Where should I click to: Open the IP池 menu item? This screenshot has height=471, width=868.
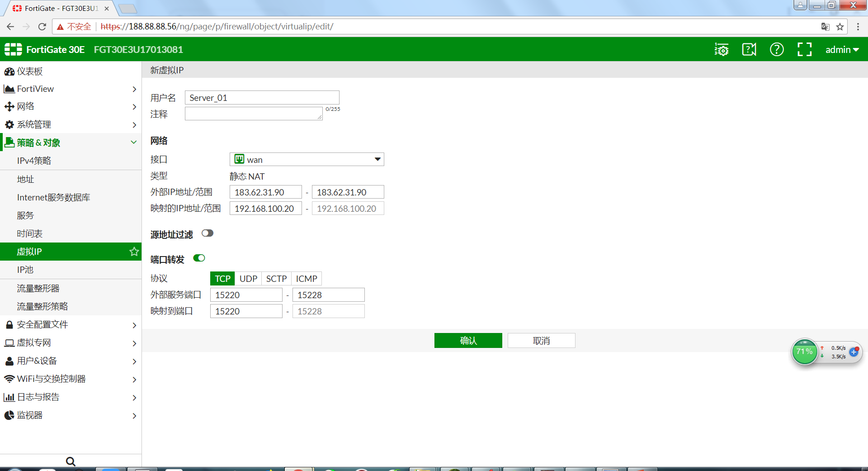point(71,270)
